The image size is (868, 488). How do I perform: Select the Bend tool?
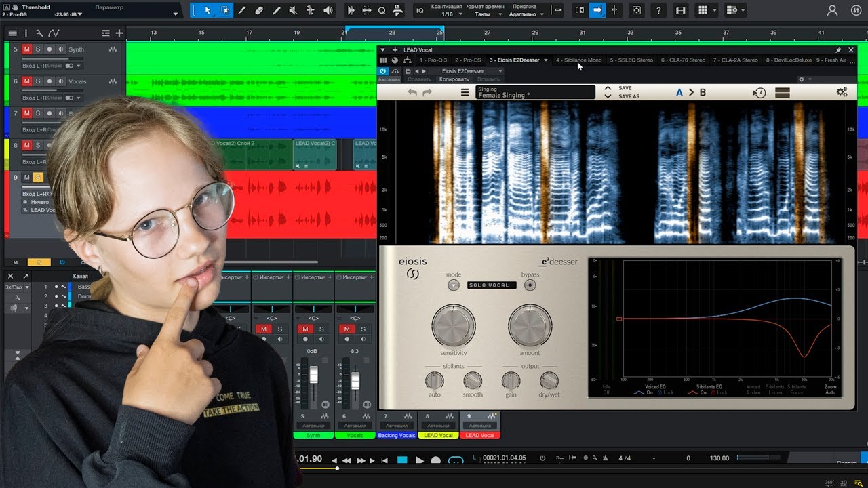(311, 10)
